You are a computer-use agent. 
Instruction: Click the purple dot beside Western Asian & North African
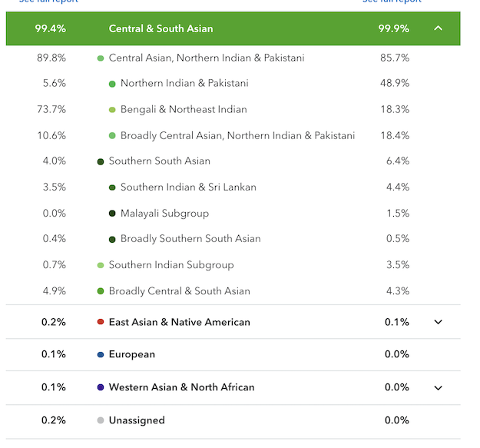point(101,387)
